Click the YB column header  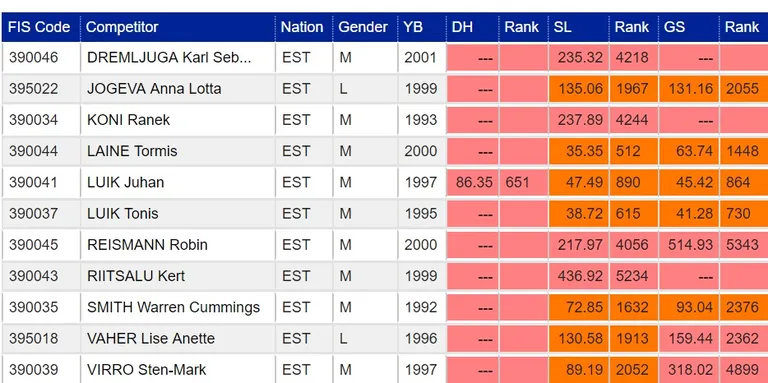pyautogui.click(x=413, y=27)
